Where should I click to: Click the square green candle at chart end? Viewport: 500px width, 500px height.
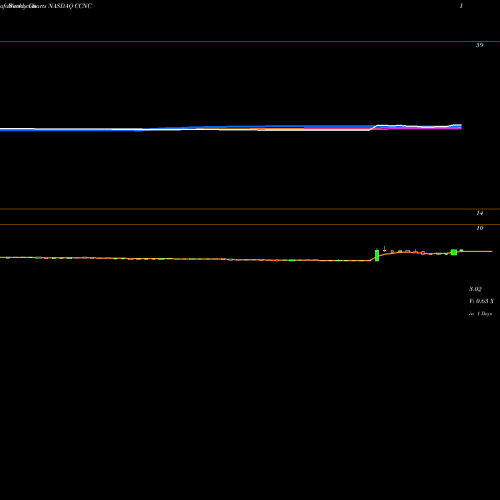tap(454, 252)
